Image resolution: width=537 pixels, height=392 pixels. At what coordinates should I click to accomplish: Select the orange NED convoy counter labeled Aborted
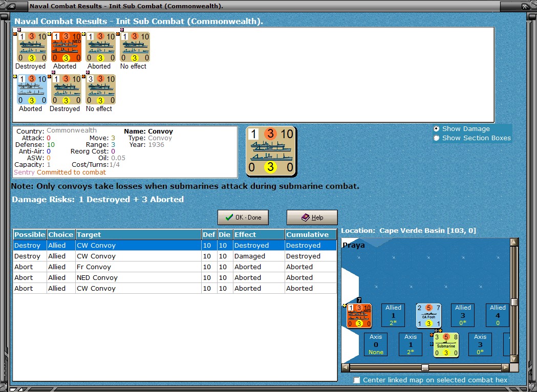[x=66, y=47]
